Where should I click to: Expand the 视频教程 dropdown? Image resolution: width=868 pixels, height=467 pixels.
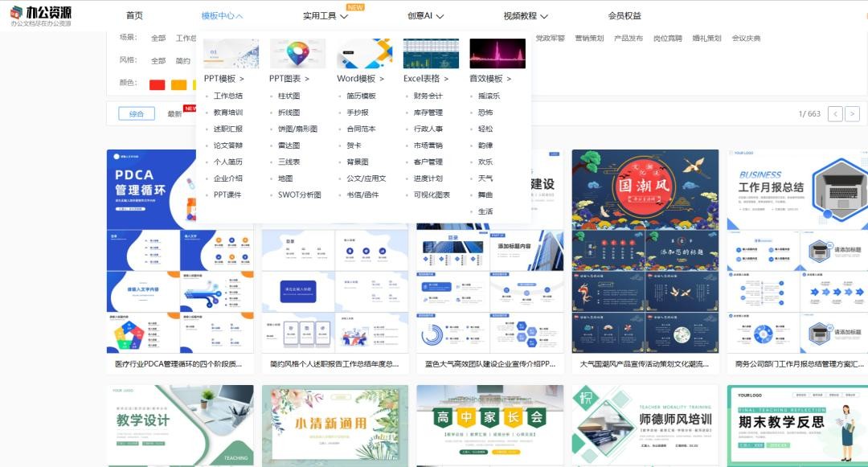525,16
